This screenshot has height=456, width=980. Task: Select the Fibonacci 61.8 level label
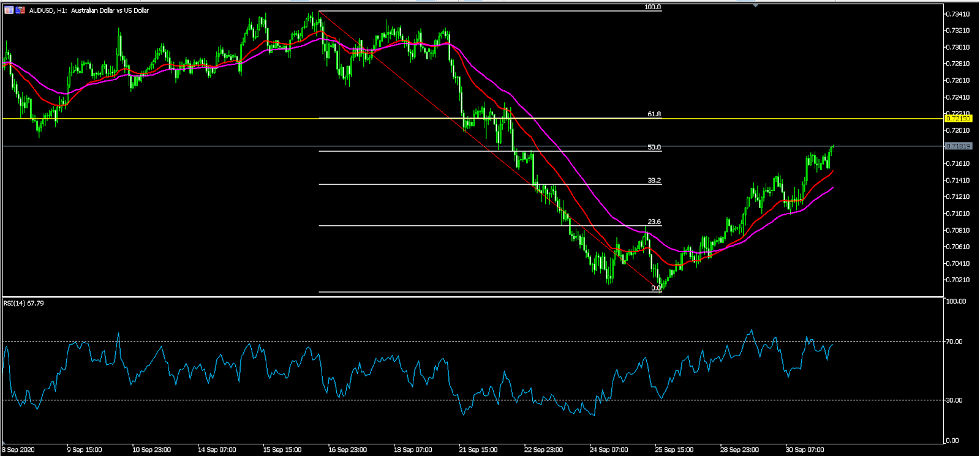click(654, 114)
